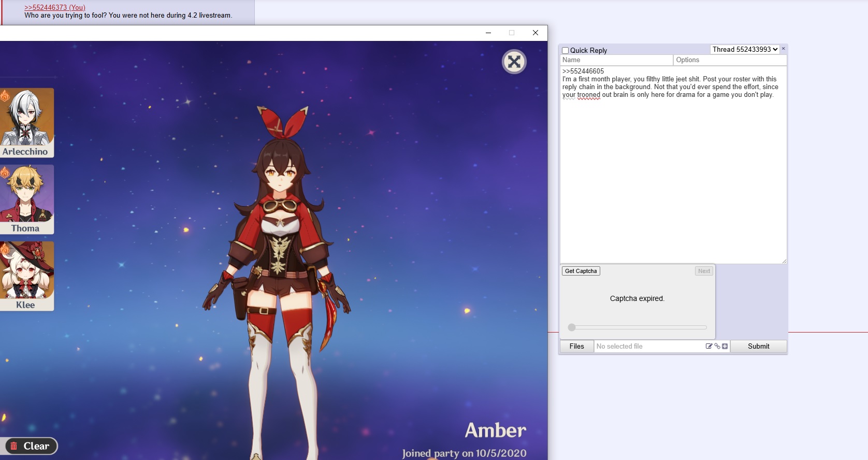The image size is (868, 460).
Task: Toggle the Quick Reply checkbox
Action: click(x=566, y=51)
